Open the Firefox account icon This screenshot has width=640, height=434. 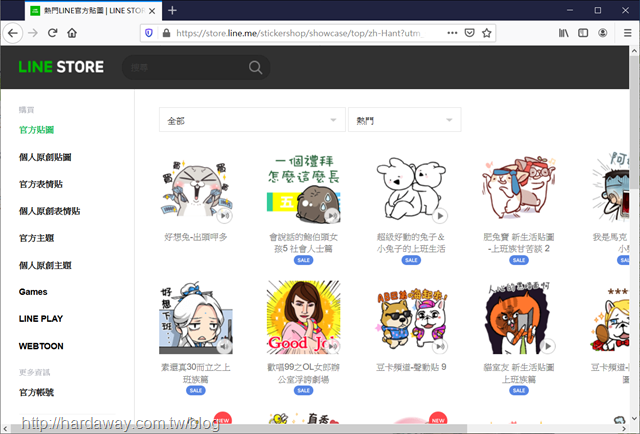point(603,33)
